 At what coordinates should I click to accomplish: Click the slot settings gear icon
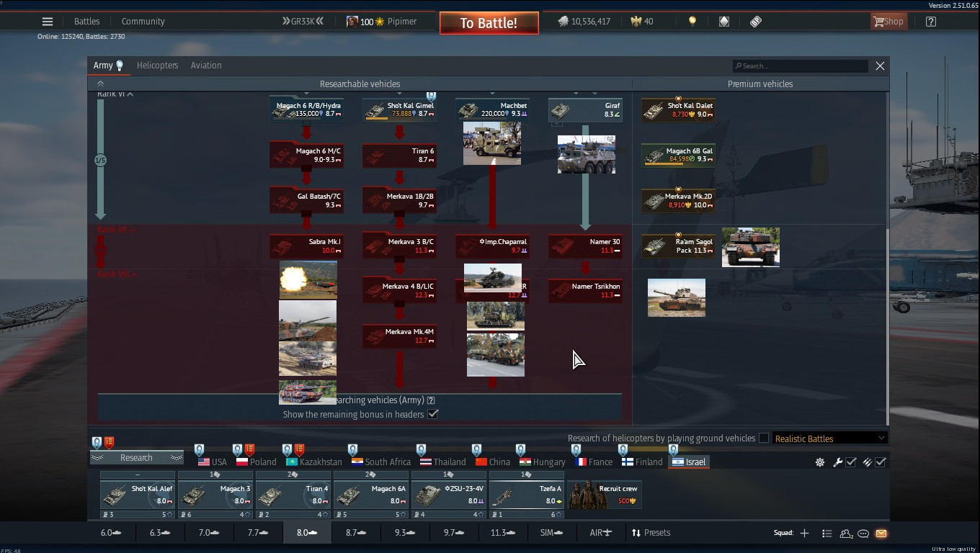click(820, 462)
